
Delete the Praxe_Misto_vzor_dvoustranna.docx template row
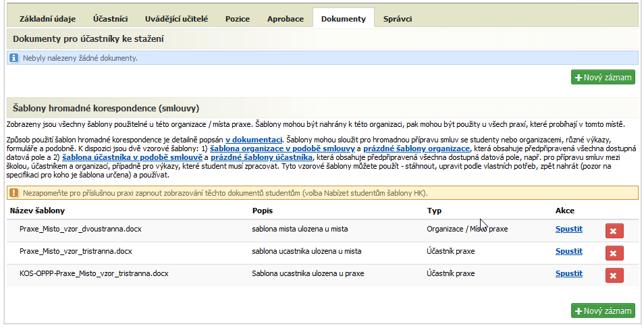click(x=614, y=231)
